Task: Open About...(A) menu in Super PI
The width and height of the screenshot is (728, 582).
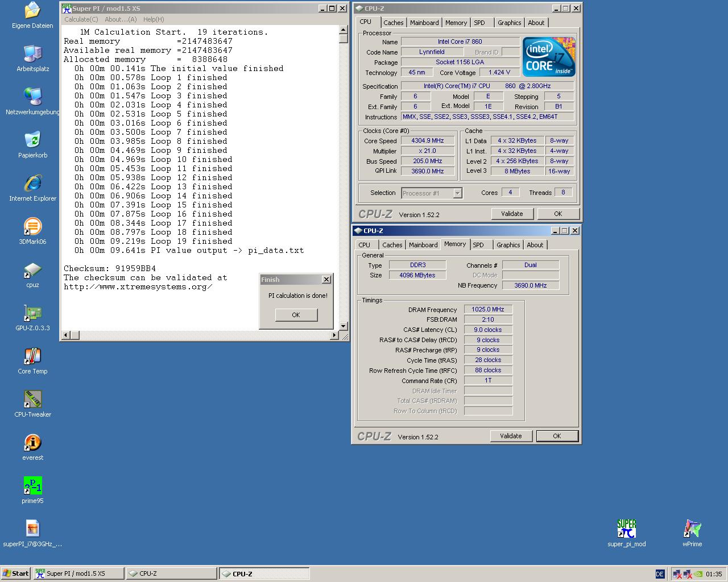Action: point(121,19)
